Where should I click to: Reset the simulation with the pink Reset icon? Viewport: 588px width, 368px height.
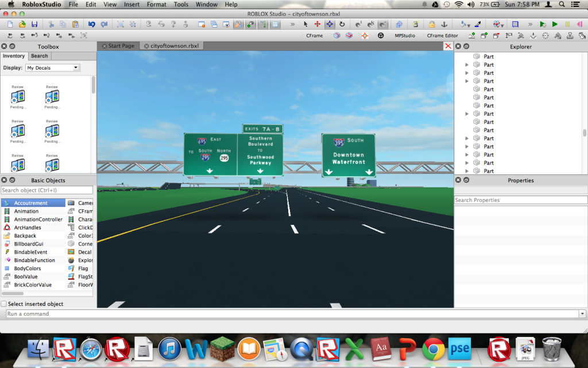pyautogui.click(x=580, y=24)
